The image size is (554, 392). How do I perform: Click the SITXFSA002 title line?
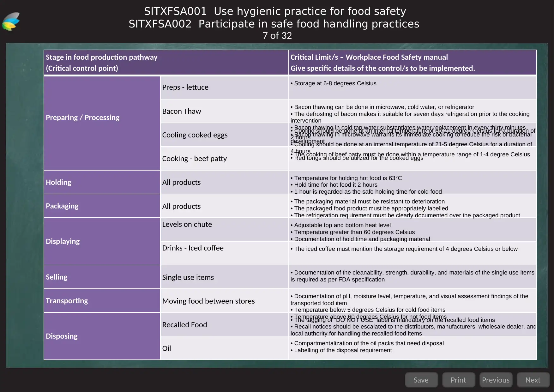click(274, 24)
